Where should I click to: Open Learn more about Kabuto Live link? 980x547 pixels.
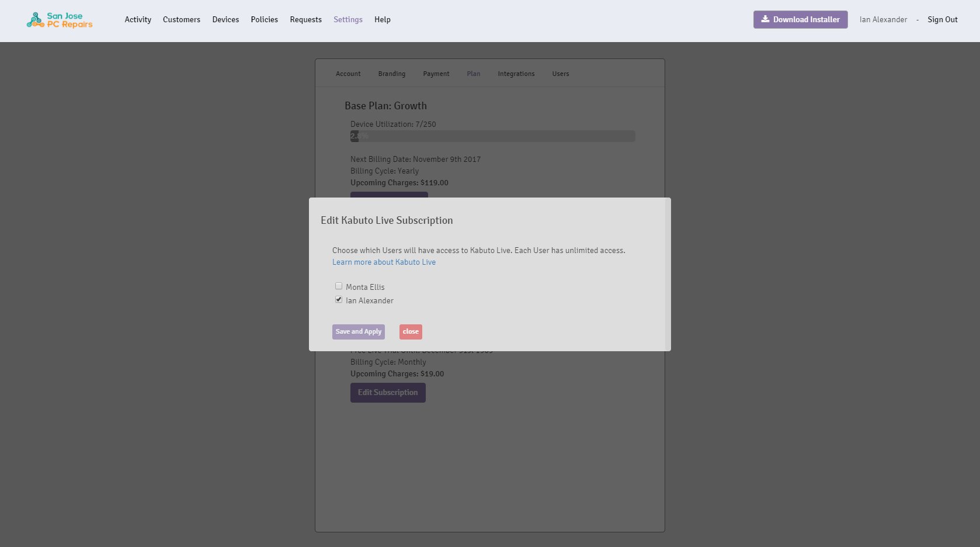384,262
